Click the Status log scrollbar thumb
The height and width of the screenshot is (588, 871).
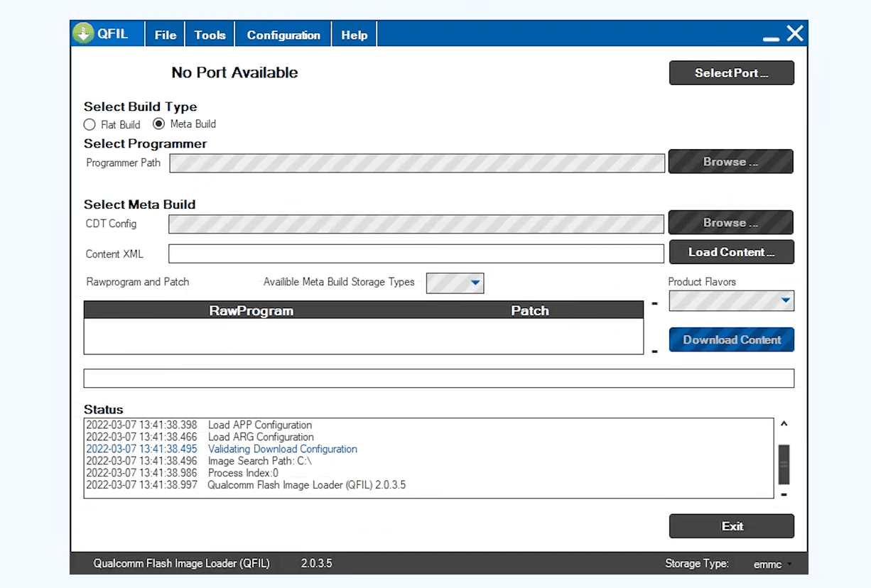tap(784, 464)
